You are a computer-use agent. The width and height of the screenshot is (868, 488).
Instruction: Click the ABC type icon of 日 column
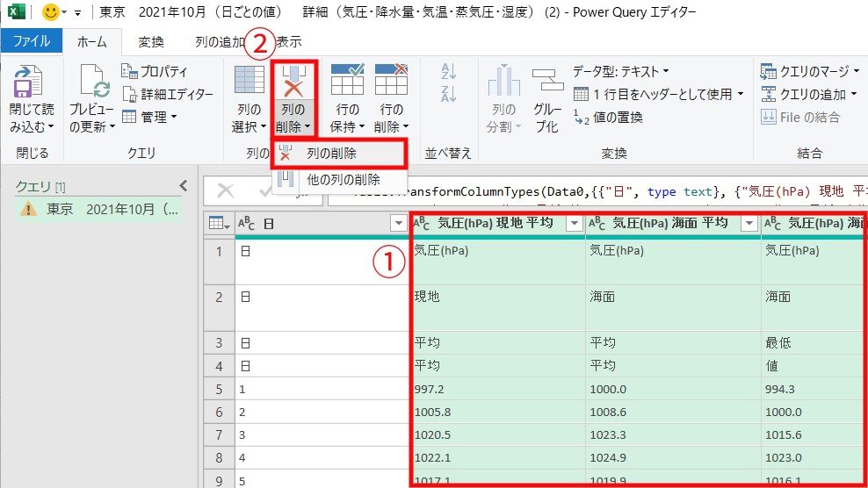click(x=246, y=224)
